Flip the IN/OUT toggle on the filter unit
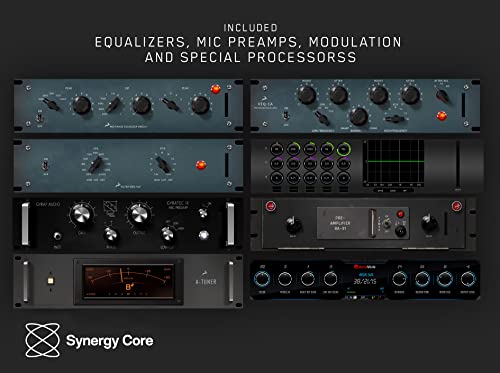Screen dimensions: 500x373 pos(45,165)
